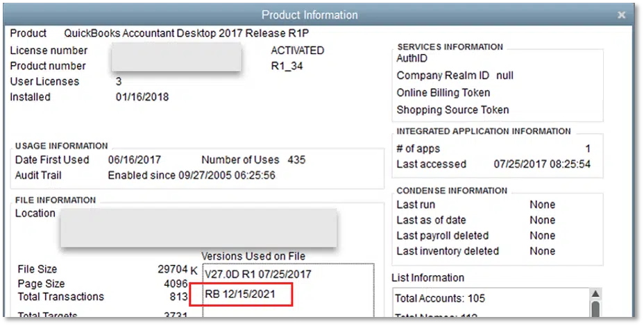644x326 pixels.
Task: Click the User Licenses value '3'
Action: [119, 81]
